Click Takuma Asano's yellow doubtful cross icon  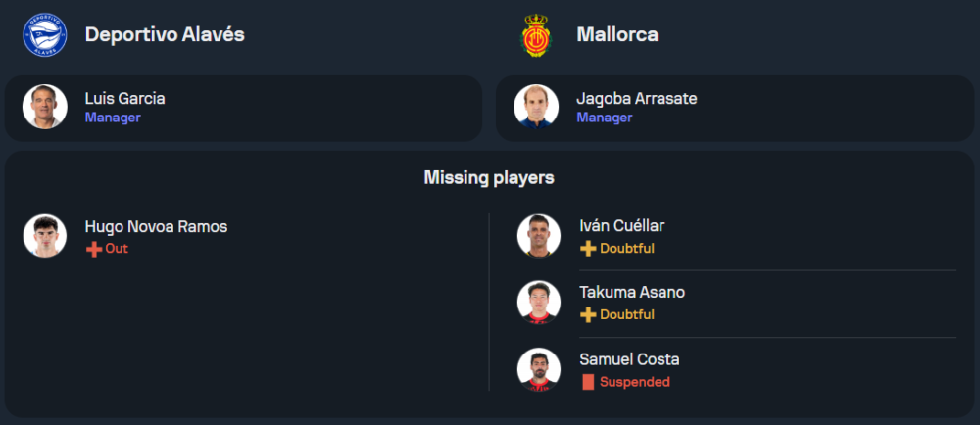[x=588, y=315]
